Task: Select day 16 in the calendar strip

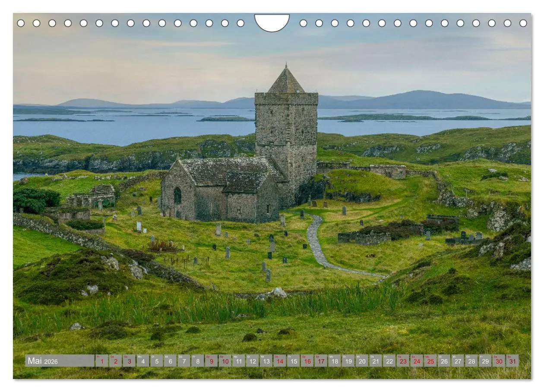Action: pyautogui.click(x=307, y=361)
